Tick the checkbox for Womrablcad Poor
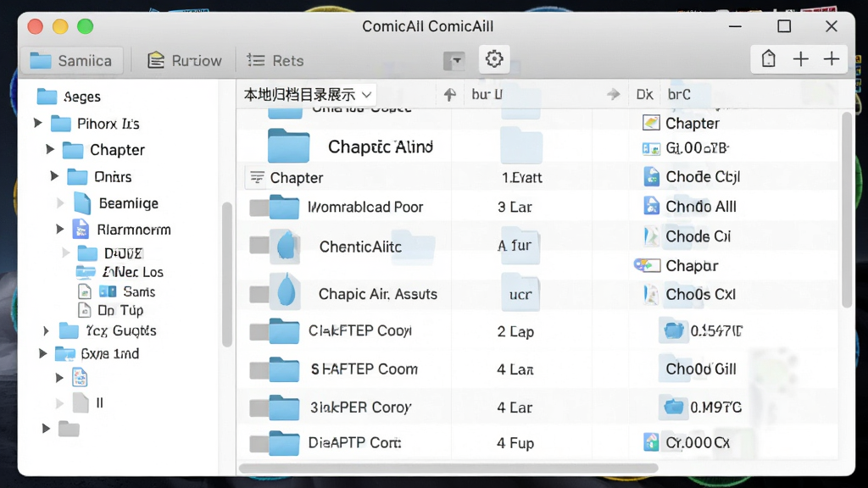Screen dimensions: 868x488 point(259,208)
